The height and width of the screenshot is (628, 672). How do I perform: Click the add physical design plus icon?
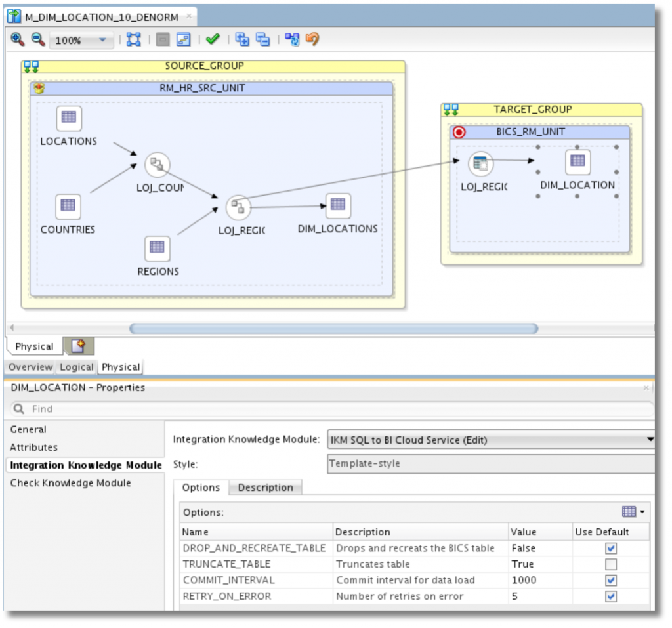(242, 39)
